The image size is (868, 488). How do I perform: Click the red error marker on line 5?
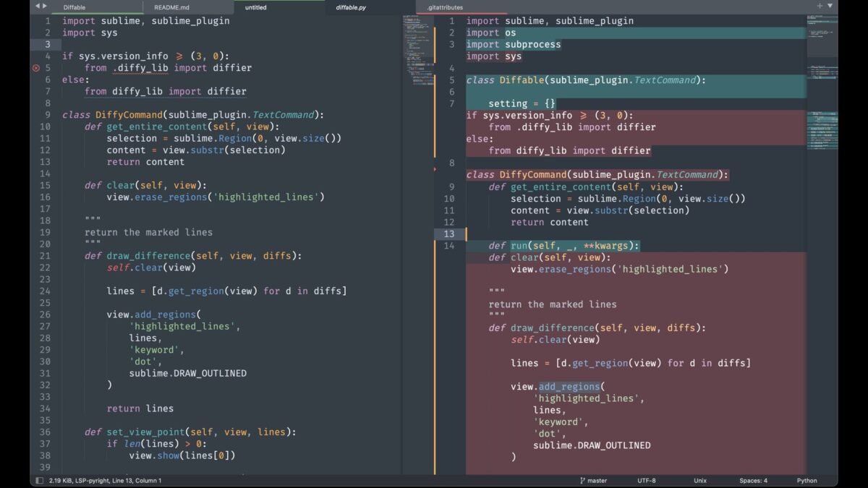click(x=36, y=68)
